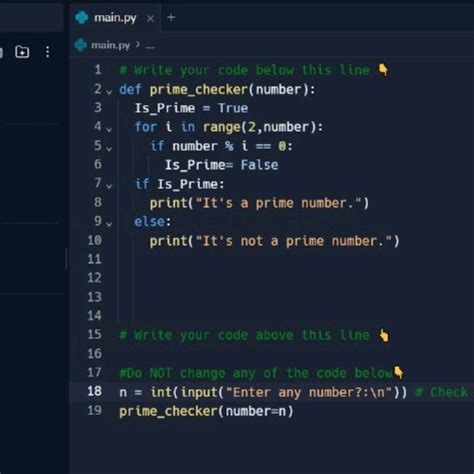The width and height of the screenshot is (474, 474).
Task: Open the three-dot files menu
Action: (x=48, y=52)
